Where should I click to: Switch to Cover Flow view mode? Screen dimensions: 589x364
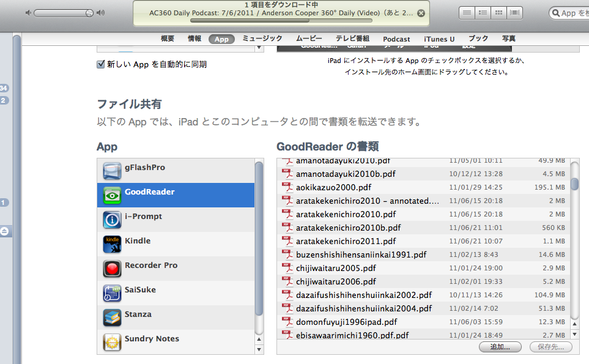(514, 13)
